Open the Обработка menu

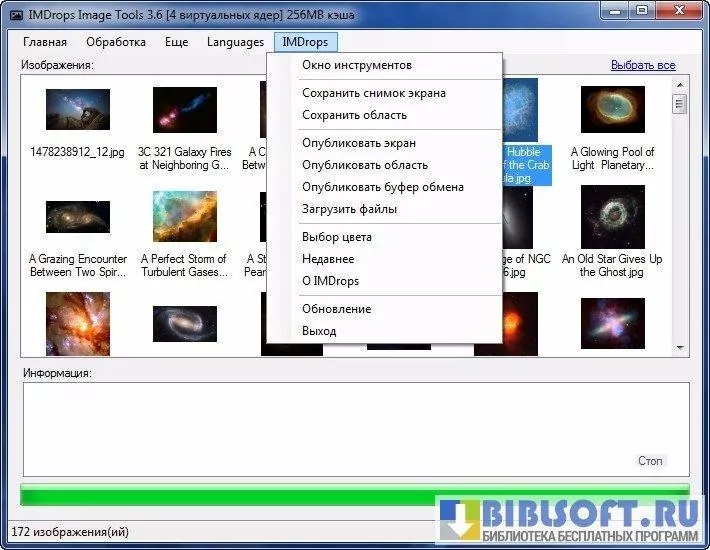click(x=116, y=42)
